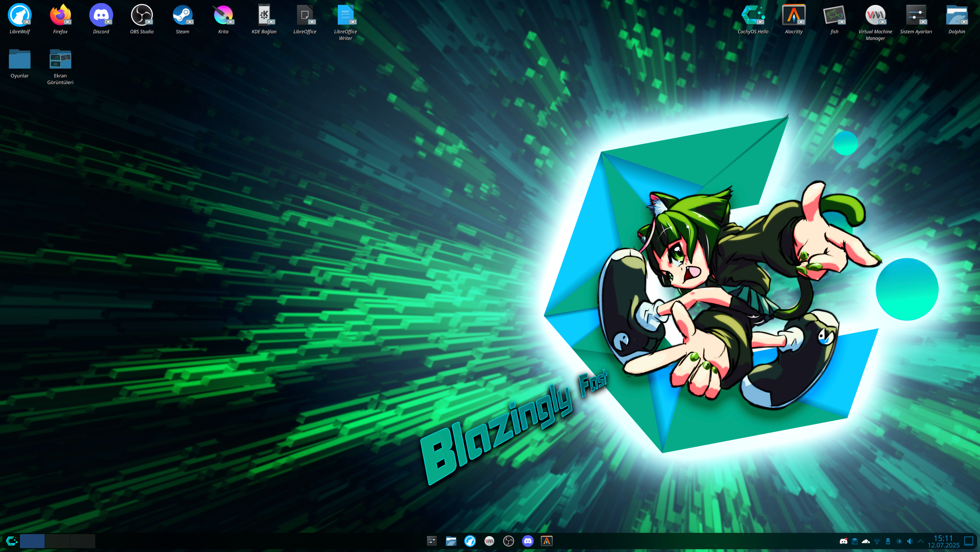Open System Settings from the taskbar
Viewport: 980px width, 552px height.
(432, 540)
